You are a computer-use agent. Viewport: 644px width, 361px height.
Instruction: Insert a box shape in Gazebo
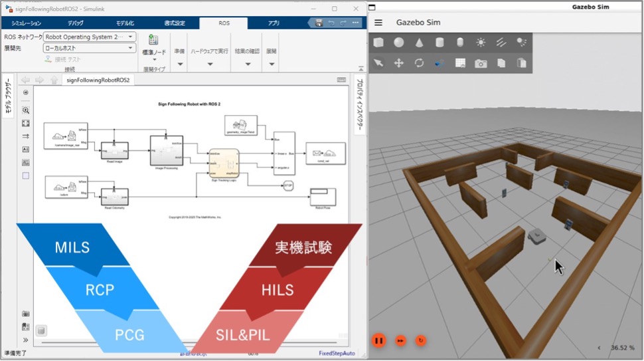(378, 43)
